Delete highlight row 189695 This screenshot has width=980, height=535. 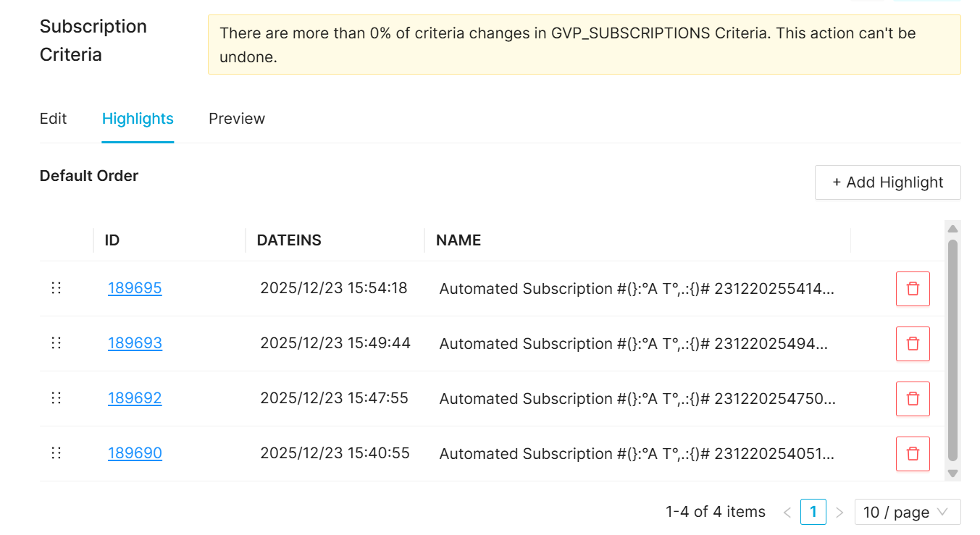(x=913, y=289)
